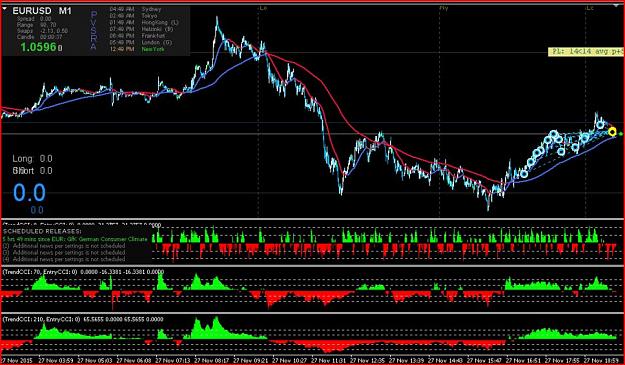Click the SCHEDULED RELEASES heading
Screen dimensions: 625x365
(x=42, y=231)
